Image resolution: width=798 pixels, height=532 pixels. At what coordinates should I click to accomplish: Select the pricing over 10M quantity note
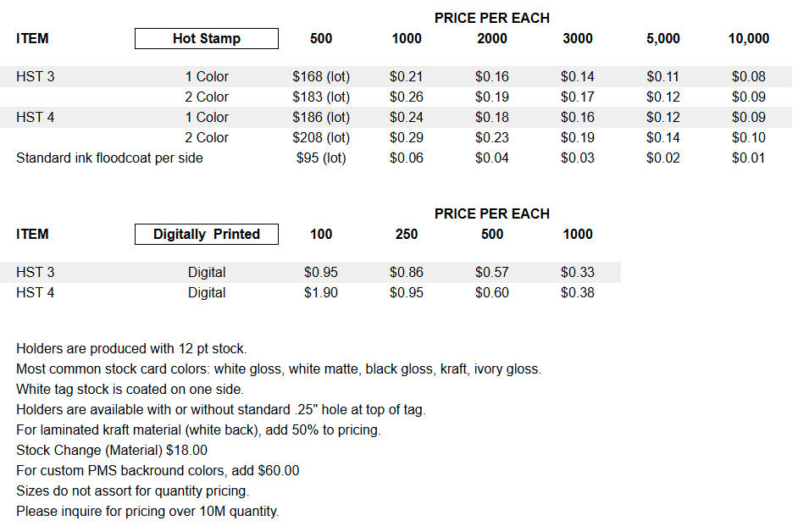(147, 511)
